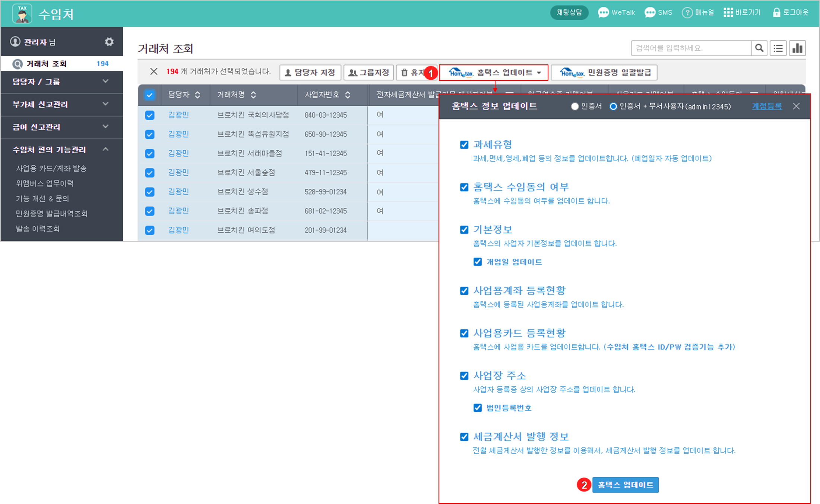Toggle the select-all header checkbox
The image size is (820, 504).
150,95
